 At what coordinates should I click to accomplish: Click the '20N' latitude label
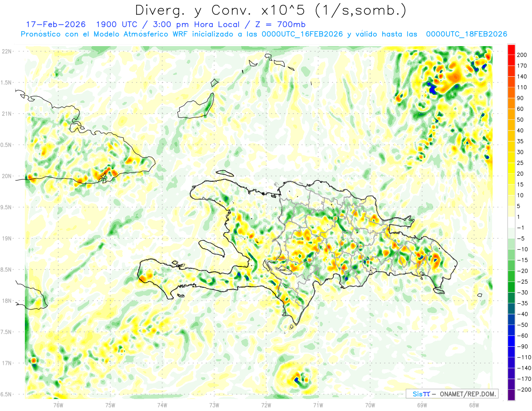pyautogui.click(x=7, y=176)
